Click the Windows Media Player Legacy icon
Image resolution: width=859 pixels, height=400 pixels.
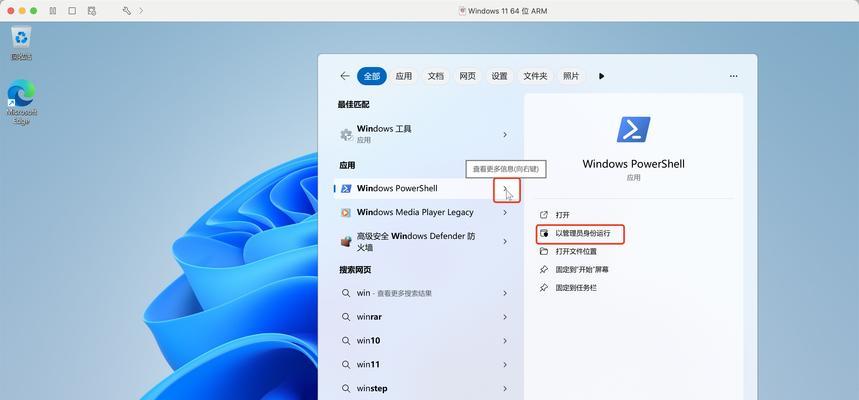coord(346,213)
